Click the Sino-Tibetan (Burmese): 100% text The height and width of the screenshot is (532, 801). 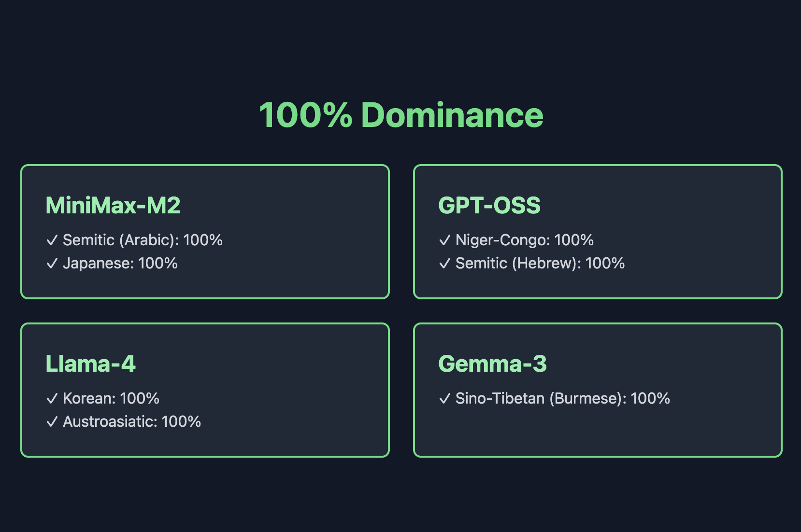[x=562, y=399]
